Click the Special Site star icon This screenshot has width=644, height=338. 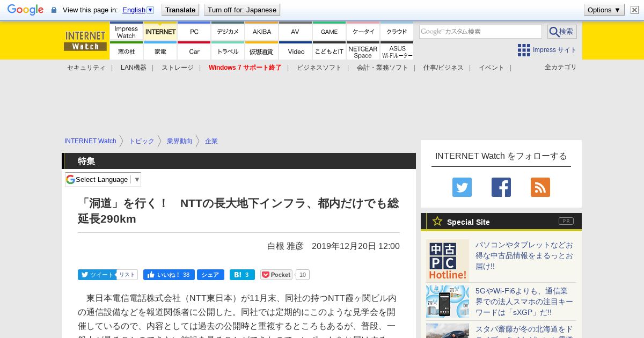(437, 221)
